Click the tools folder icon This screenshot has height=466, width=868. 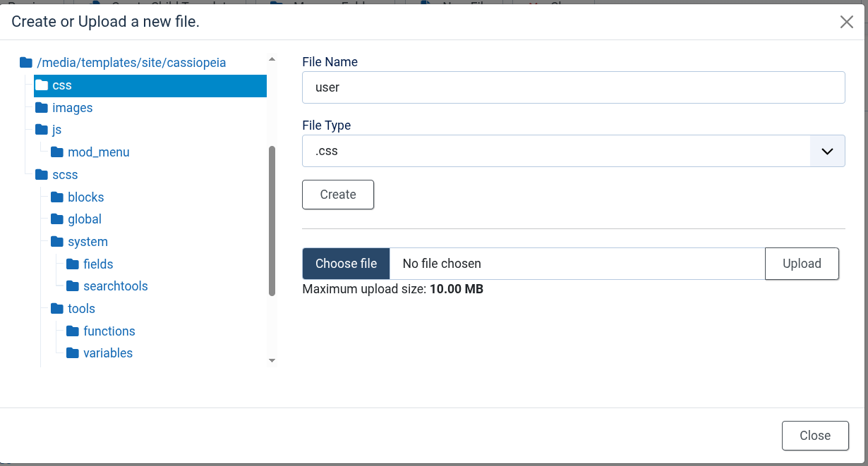point(57,309)
